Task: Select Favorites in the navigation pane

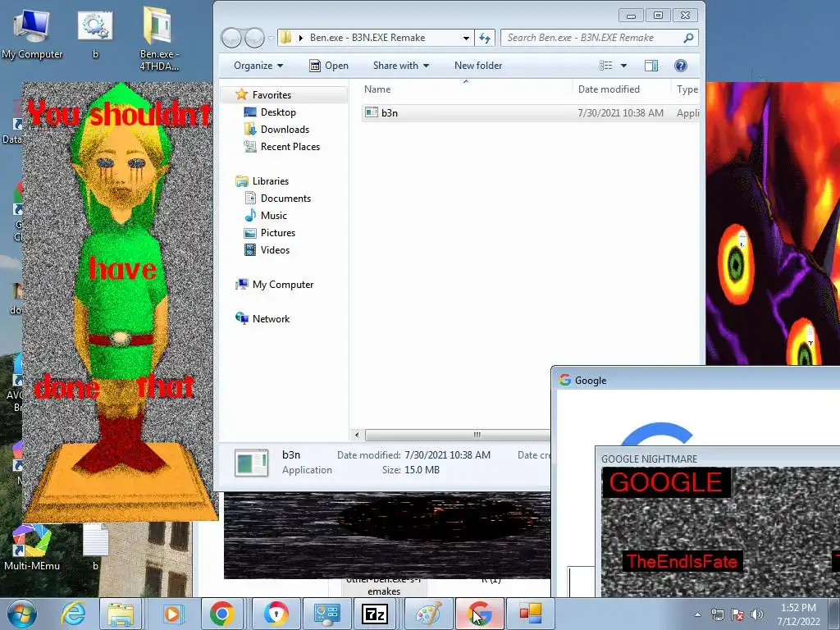Action: [272, 95]
